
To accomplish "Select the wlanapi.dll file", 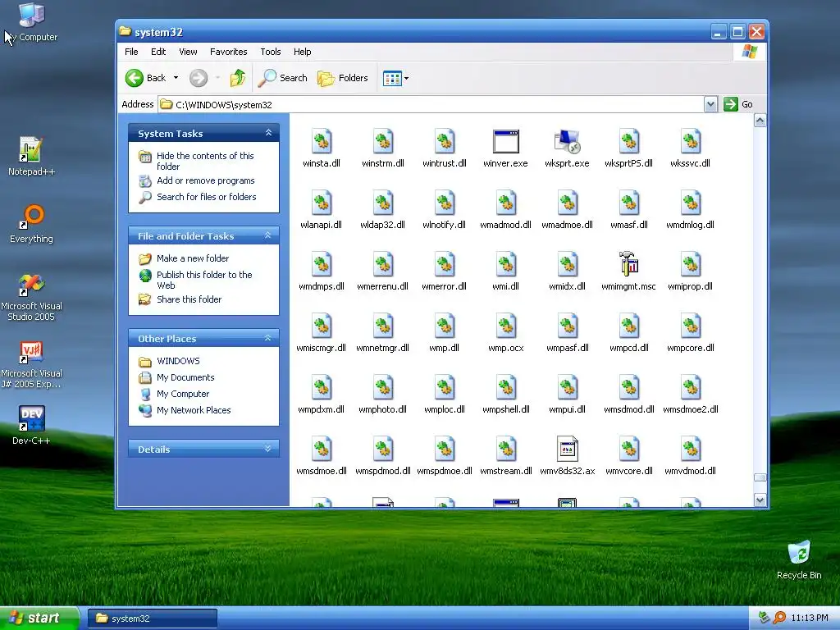I will tap(321, 210).
